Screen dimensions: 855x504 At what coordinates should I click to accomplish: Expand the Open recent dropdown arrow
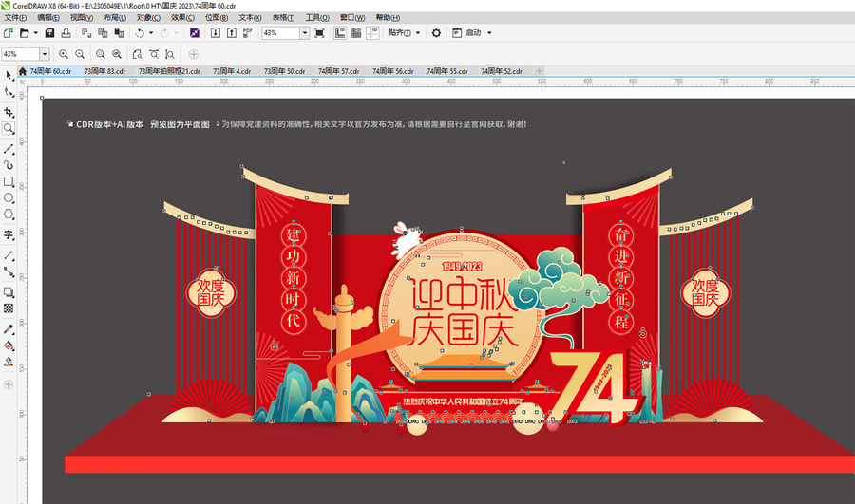click(36, 33)
